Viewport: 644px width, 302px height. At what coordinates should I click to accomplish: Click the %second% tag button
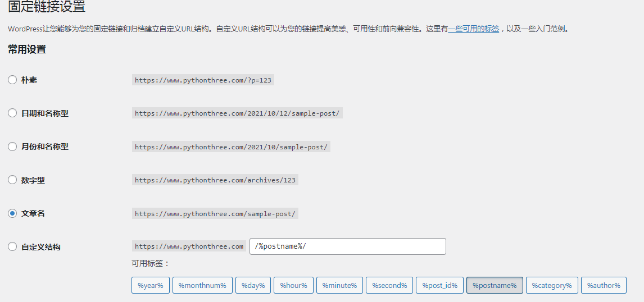389,285
